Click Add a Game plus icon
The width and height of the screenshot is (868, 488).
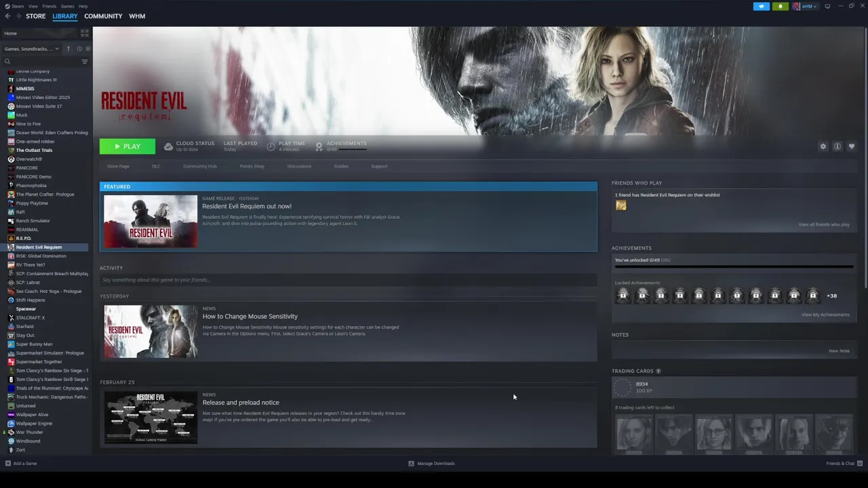pos(7,464)
